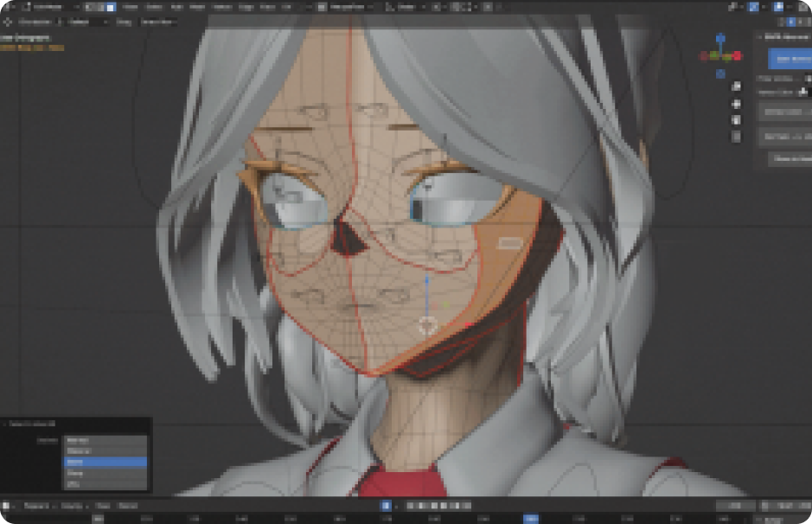Click the mesh symmetry butterfly icon
812x524 pixels.
point(782,22)
